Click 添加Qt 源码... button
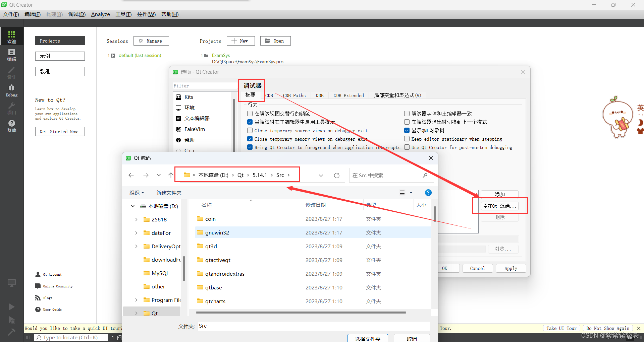This screenshot has height=342, width=644. (499, 206)
